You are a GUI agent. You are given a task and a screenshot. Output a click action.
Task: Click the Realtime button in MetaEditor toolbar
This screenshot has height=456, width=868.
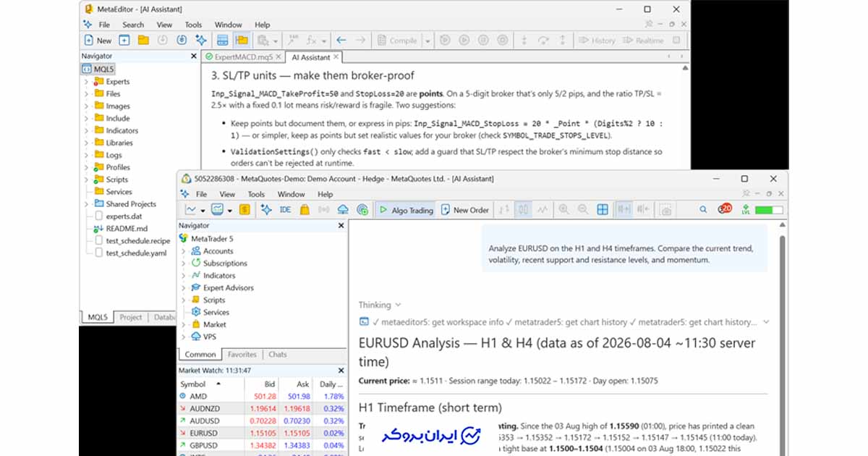click(x=643, y=41)
